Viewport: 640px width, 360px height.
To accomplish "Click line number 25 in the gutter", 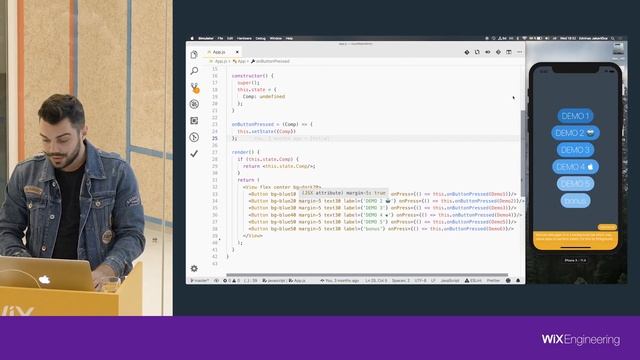I will [x=215, y=138].
